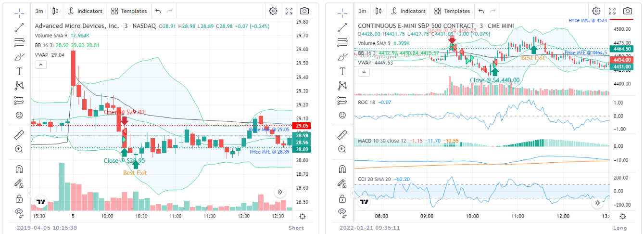Select VWAP 29.04 legend in AMD chart
The image size is (644, 234).
pos(50,55)
